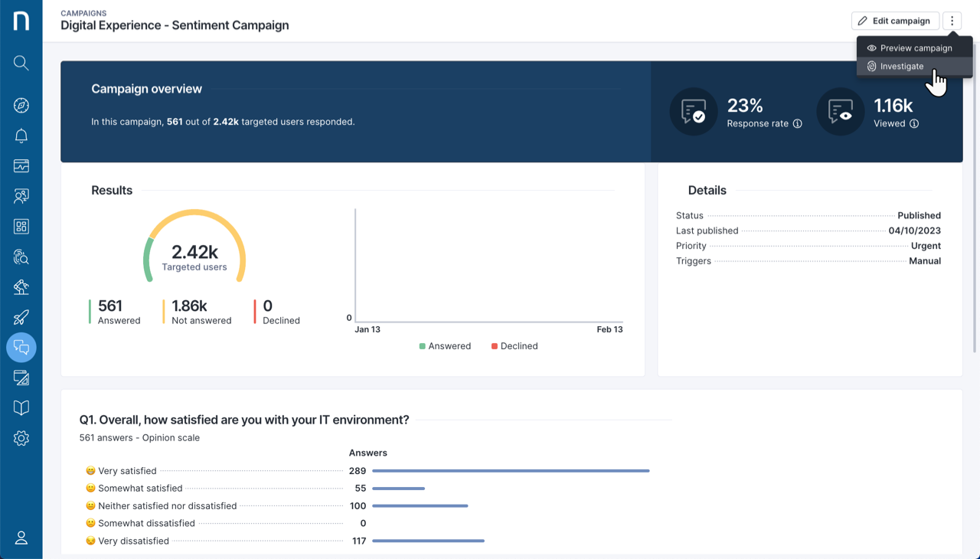Click the rocket icon in the sidebar

[21, 317]
